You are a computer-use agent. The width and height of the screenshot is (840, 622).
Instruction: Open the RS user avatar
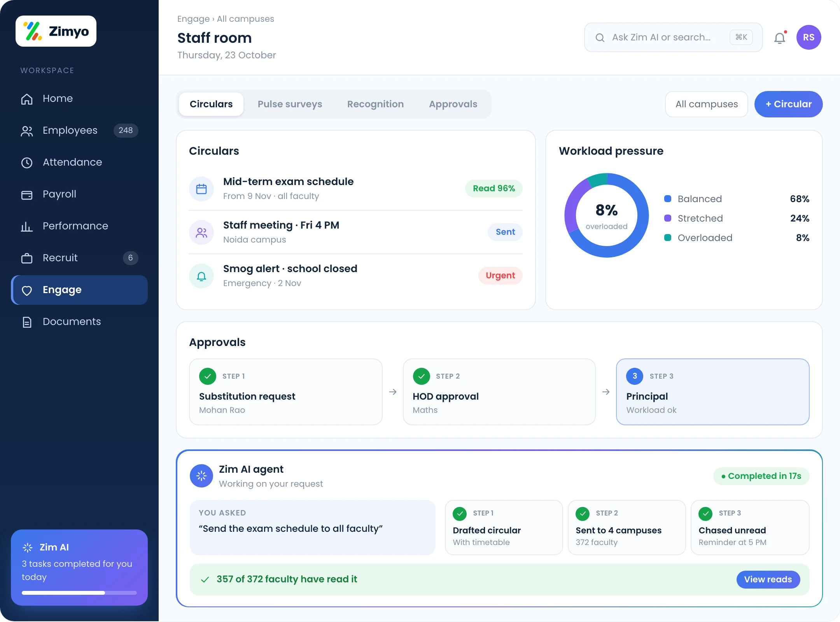pos(808,37)
